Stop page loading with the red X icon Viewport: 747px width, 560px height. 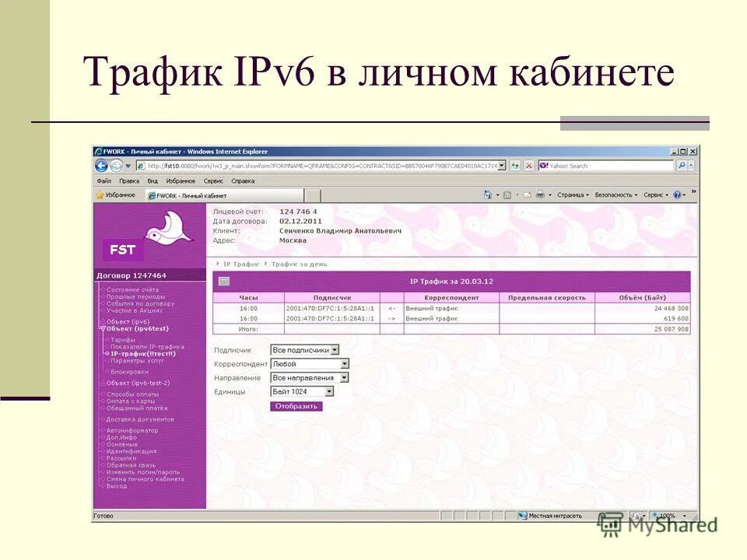click(528, 166)
